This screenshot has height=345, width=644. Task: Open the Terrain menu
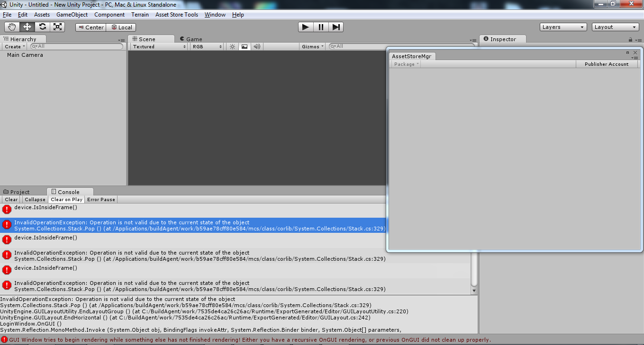tap(140, 15)
